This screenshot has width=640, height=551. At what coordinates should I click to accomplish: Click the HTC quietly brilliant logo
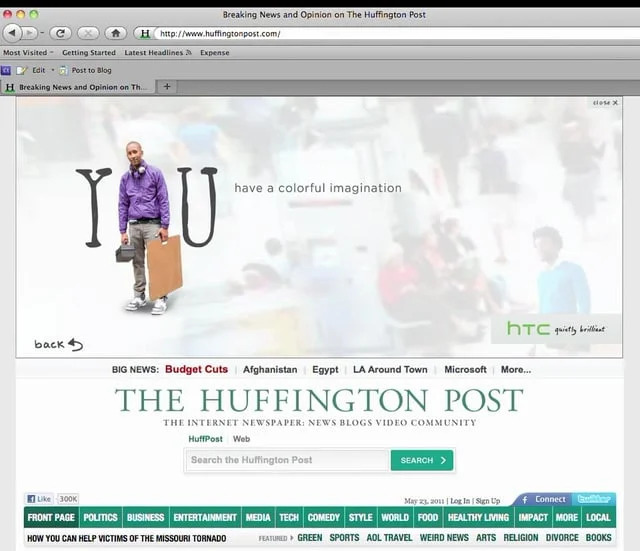coord(556,329)
